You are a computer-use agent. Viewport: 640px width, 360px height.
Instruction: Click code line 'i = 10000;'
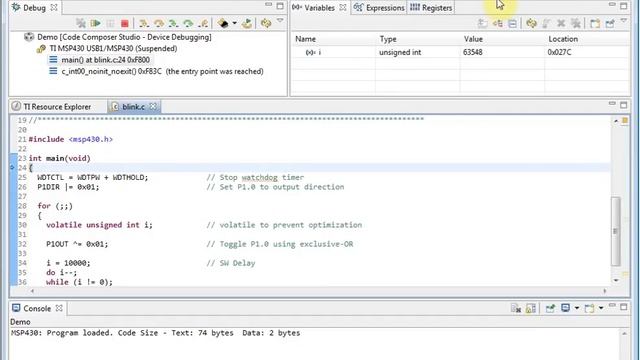coord(68,263)
